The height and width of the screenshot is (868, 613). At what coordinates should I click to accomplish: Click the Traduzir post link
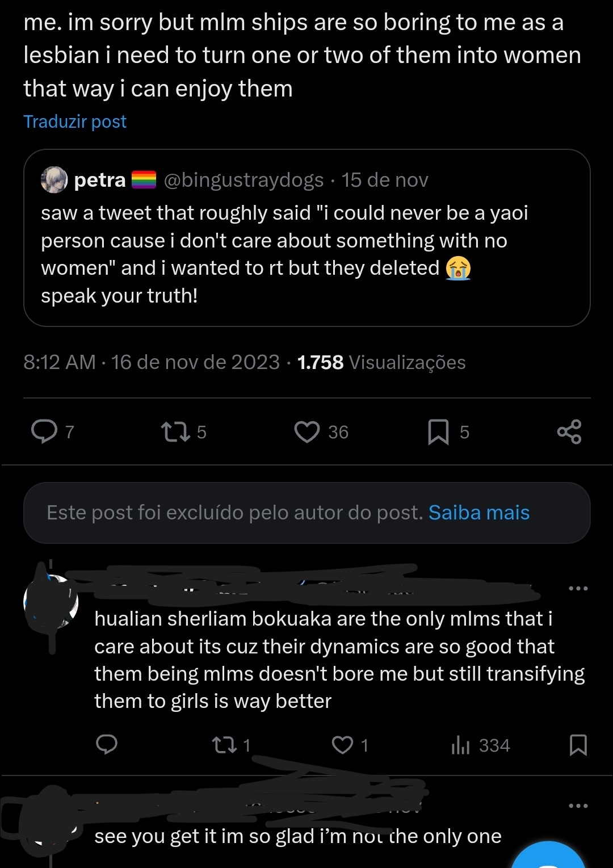coord(75,121)
